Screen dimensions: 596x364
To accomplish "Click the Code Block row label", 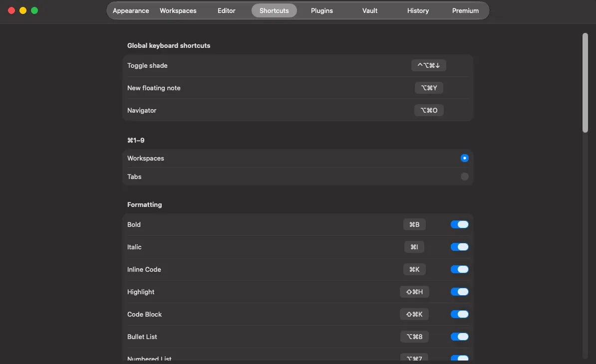I will 144,314.
